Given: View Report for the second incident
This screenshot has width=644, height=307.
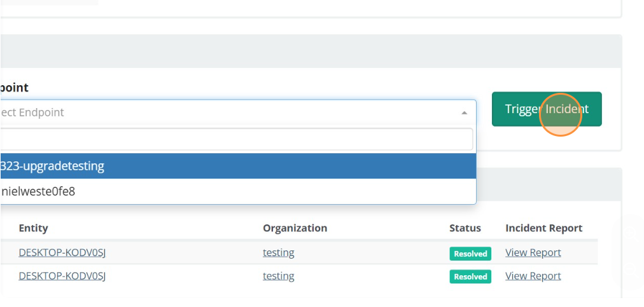Looking at the screenshot, I should [x=533, y=276].
